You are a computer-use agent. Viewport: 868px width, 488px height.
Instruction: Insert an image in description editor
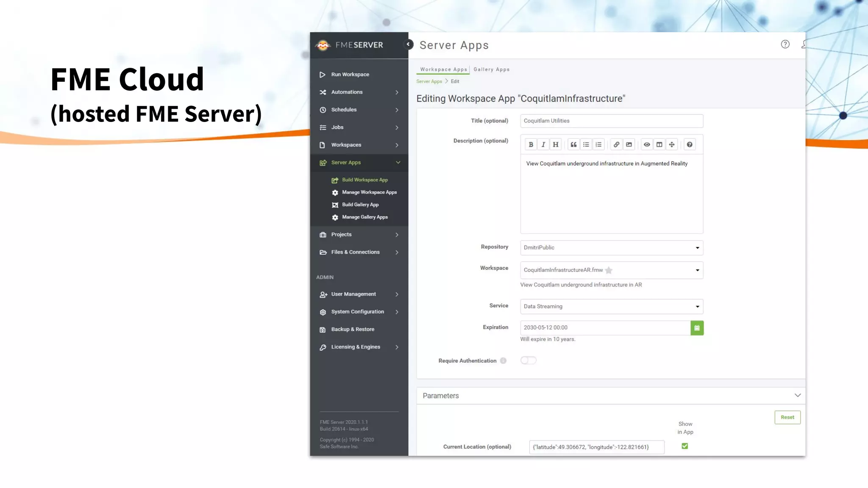point(629,144)
